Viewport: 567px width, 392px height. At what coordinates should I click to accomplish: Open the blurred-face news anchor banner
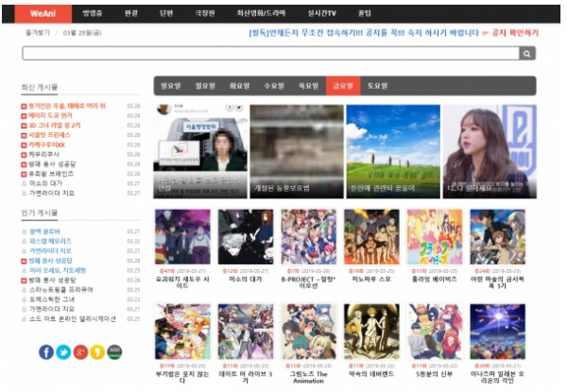coord(200,152)
